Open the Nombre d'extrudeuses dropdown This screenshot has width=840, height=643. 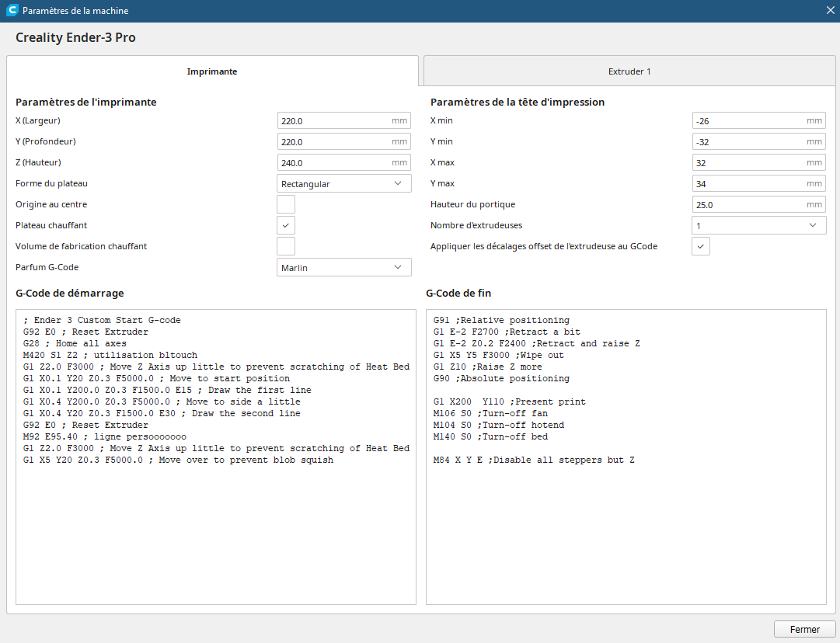coord(758,225)
